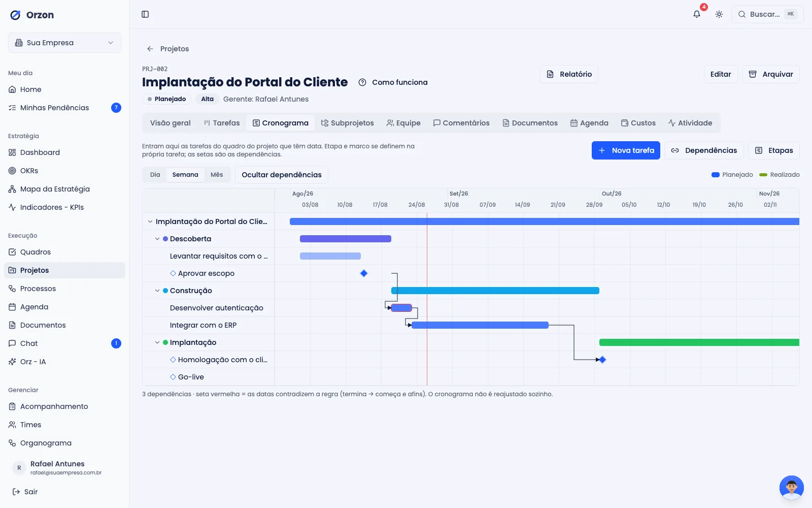
Task: Switch timeline scale to Semana
Action: coord(185,175)
